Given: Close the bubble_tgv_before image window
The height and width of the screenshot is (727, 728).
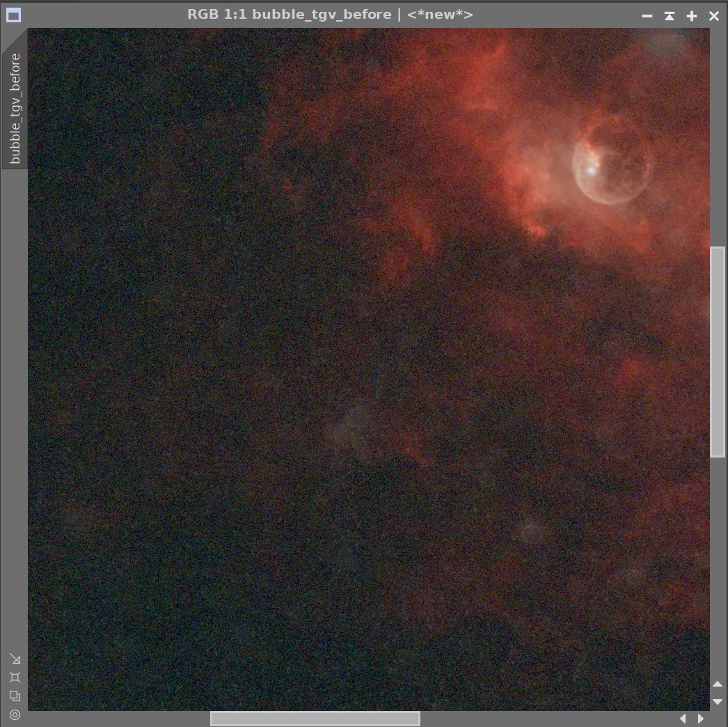Looking at the screenshot, I should tap(714, 16).
